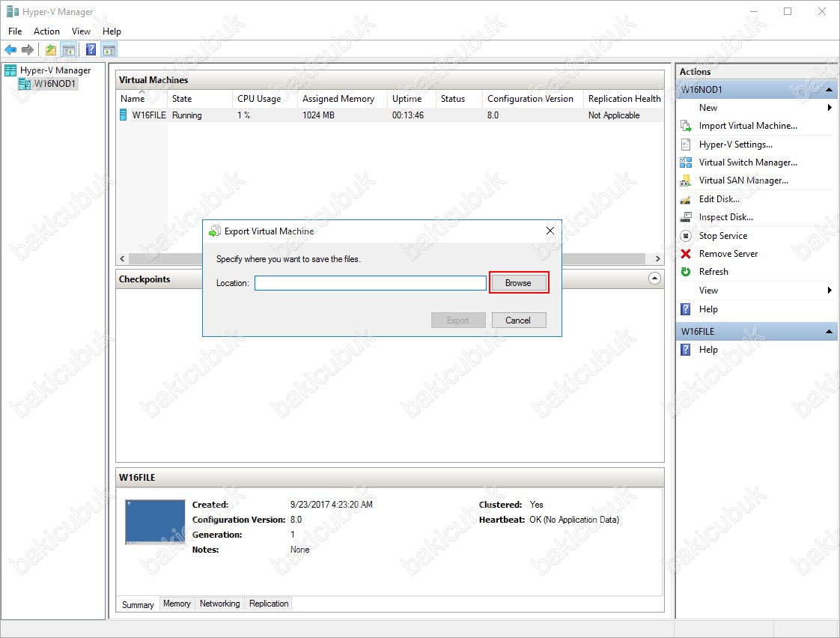Sort by the Name column header

141,99
